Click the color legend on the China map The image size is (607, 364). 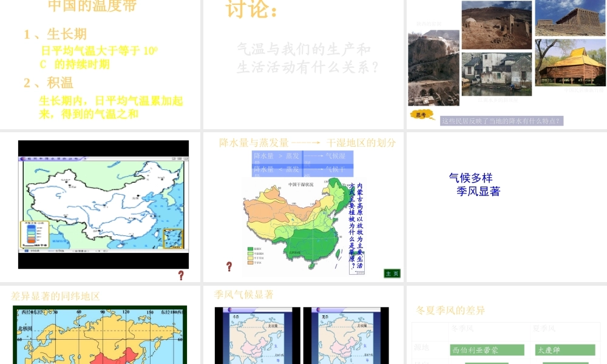point(35,234)
